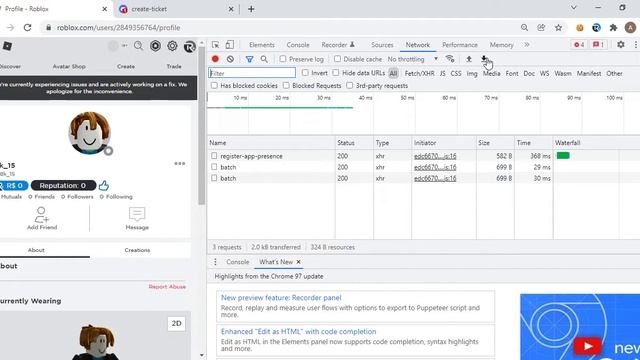Open network conditions wifi icon
The image size is (640, 360).
point(450,59)
